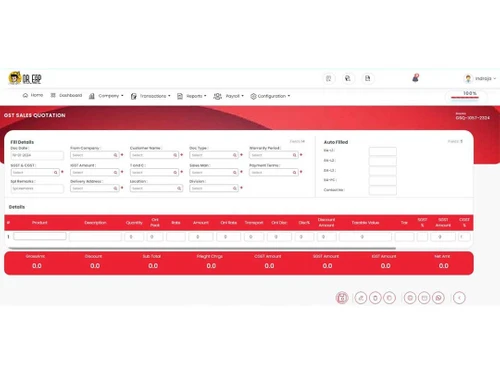
Task: Click the back arrow round icon
Action: coord(459,298)
